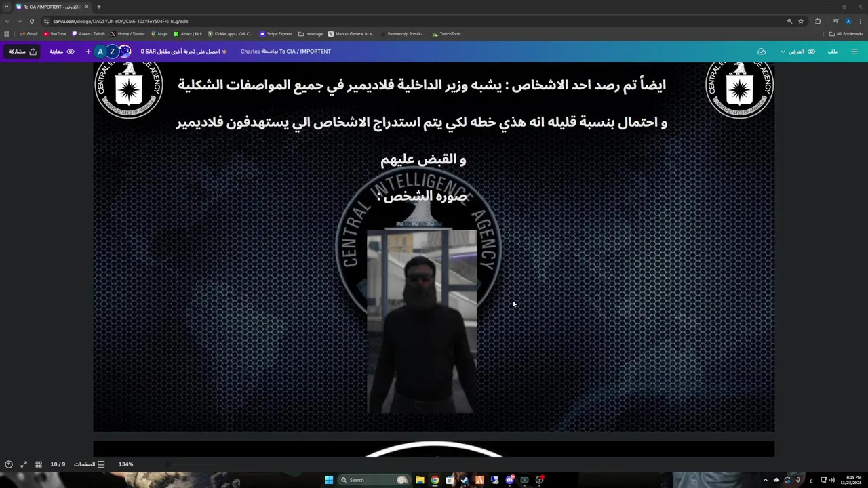Image resolution: width=868 pixels, height=488 pixels.
Task: Open the معاينة preview button
Action: point(61,52)
